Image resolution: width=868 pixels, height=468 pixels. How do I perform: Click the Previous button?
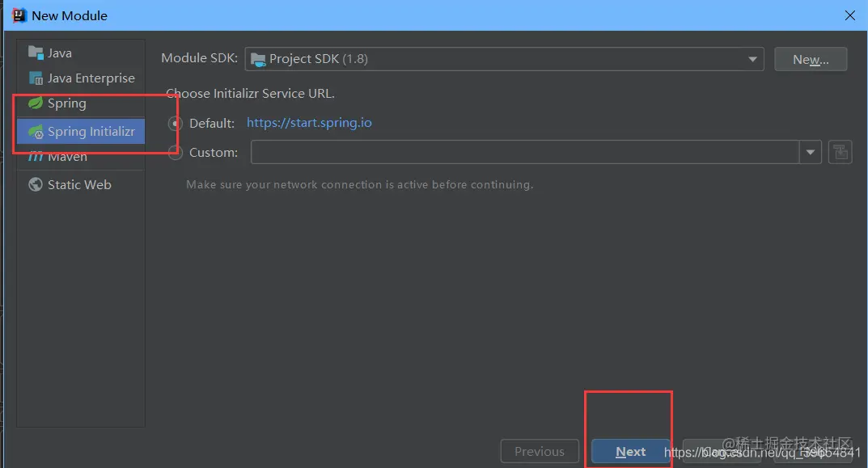point(540,451)
